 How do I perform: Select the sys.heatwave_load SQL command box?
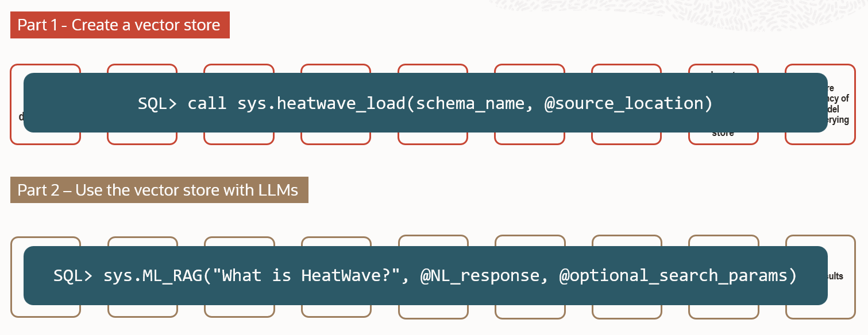coord(425,103)
